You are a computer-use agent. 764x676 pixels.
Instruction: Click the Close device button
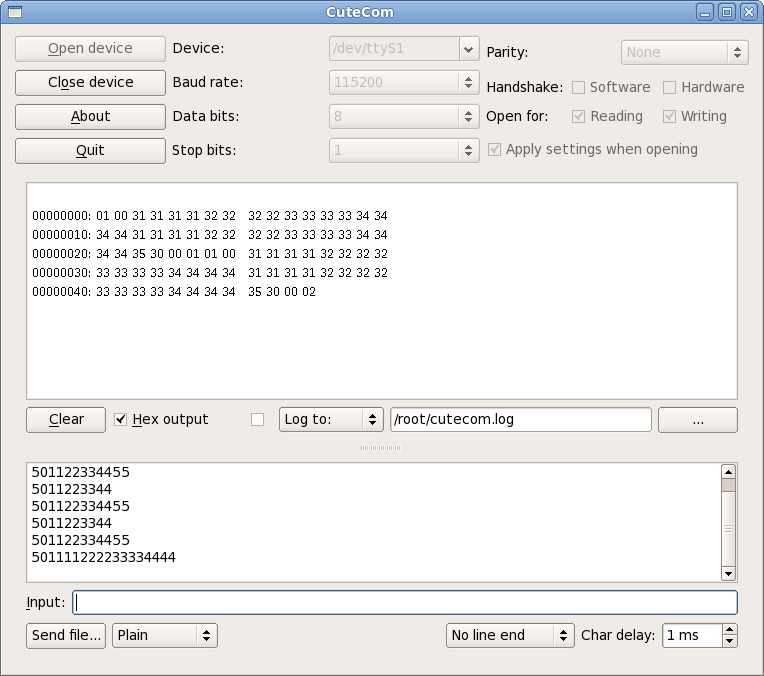tap(90, 82)
